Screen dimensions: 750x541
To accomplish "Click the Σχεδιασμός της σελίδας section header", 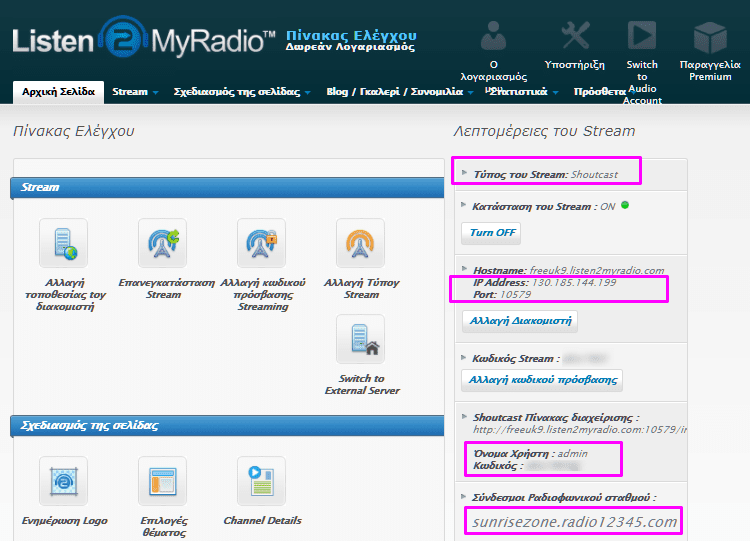I will [x=227, y=426].
